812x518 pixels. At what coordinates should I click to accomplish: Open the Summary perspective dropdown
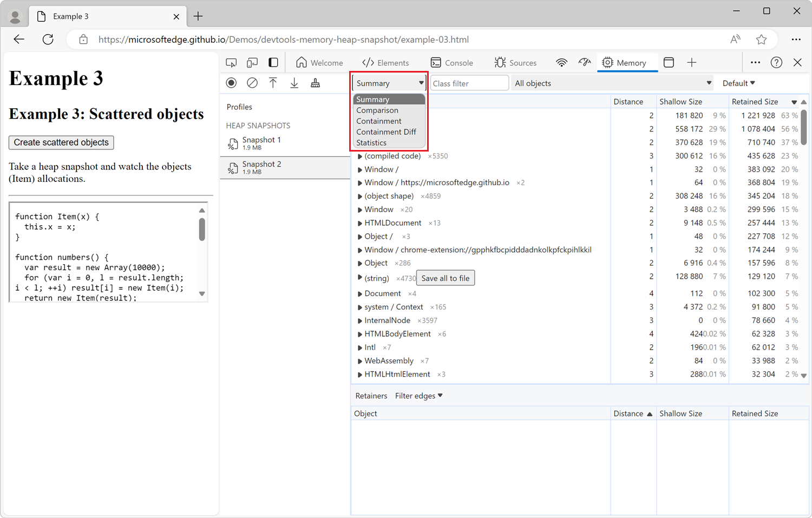389,82
